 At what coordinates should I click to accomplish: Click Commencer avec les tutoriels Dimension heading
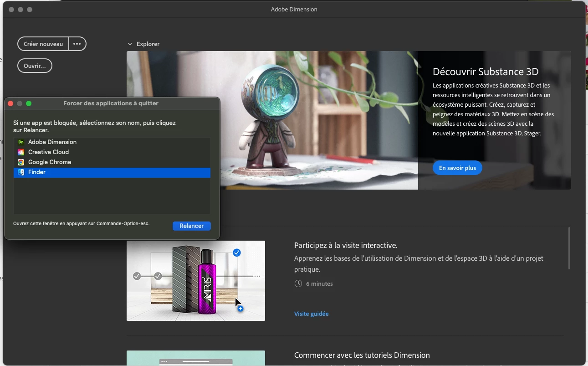(x=362, y=355)
